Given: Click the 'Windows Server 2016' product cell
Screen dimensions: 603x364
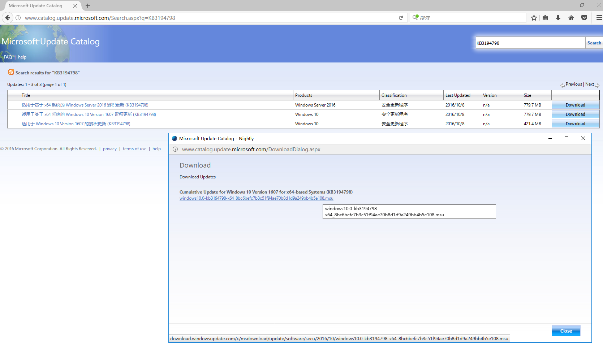Looking at the screenshot, I should coord(315,105).
